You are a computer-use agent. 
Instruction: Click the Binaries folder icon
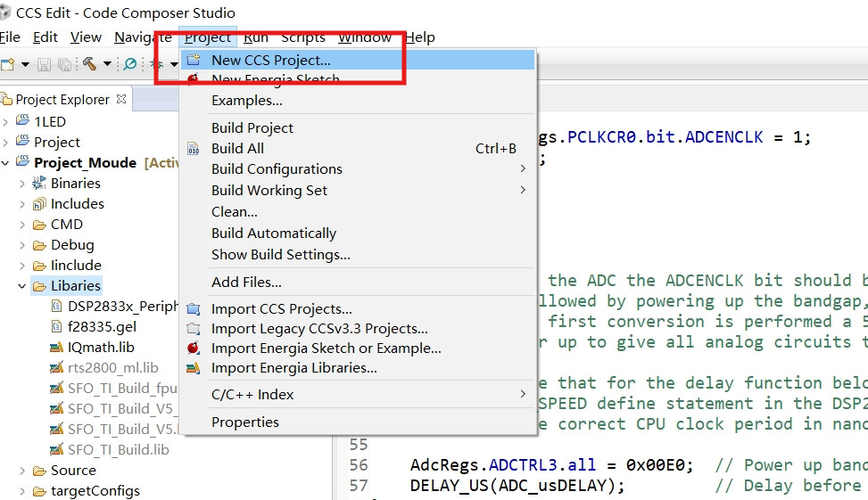[x=38, y=183]
